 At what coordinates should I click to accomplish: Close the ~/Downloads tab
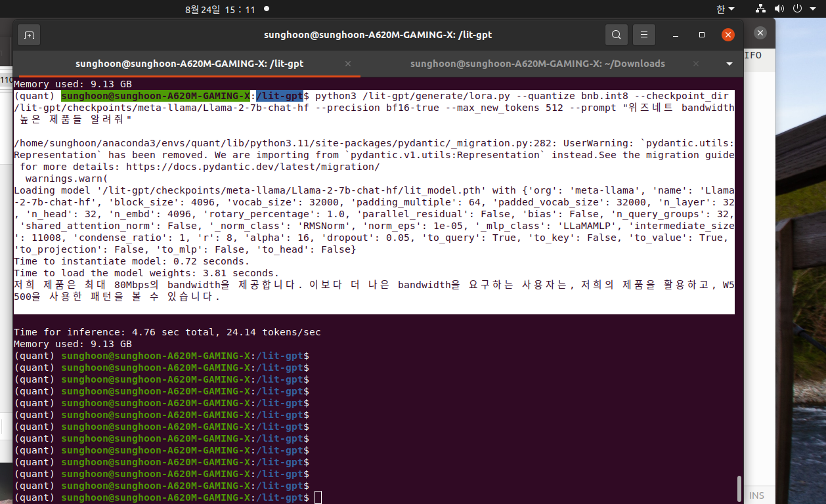pyautogui.click(x=695, y=64)
